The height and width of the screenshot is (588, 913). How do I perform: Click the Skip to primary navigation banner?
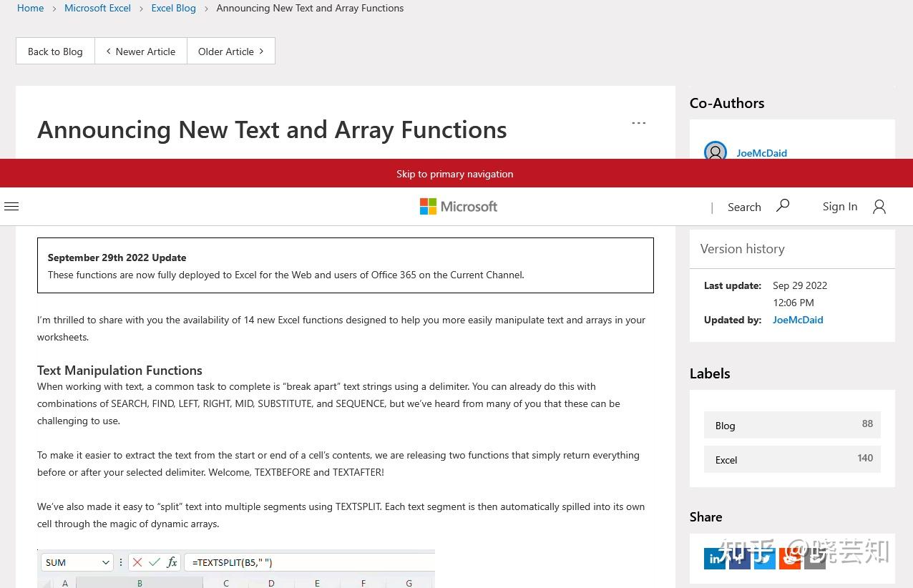point(455,174)
